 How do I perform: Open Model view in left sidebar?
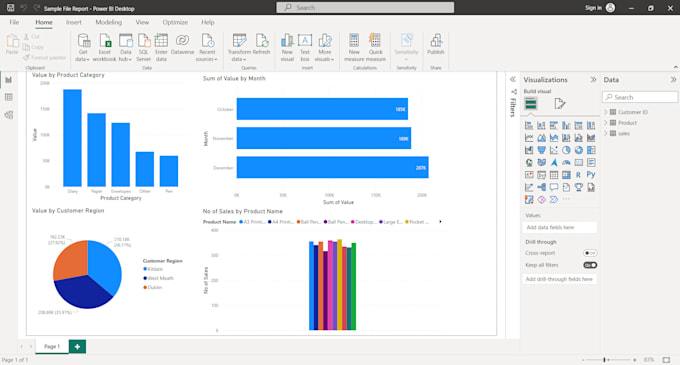tap(9, 115)
